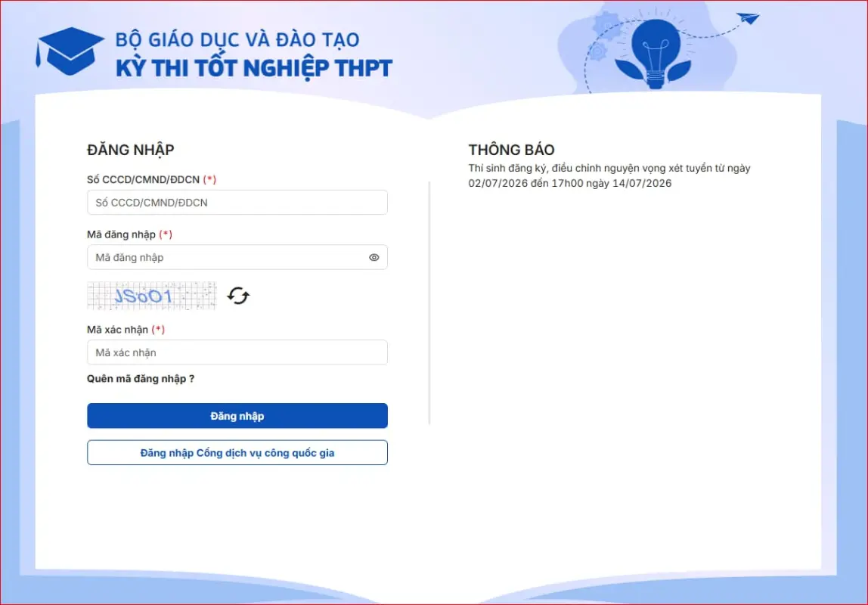Click the KỲ THI TỐT NGHIỆP THPT title

253,69
